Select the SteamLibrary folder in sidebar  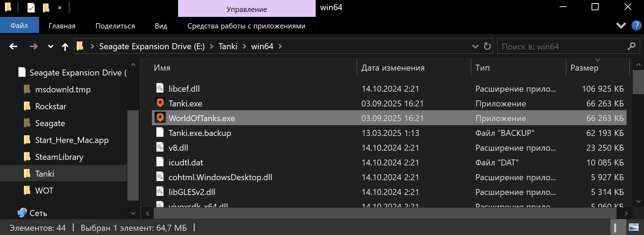(x=59, y=157)
